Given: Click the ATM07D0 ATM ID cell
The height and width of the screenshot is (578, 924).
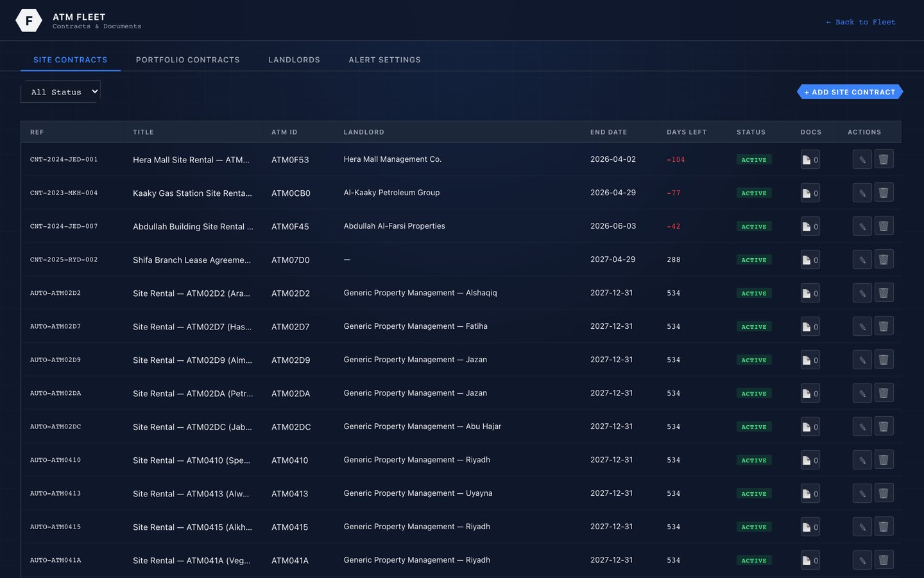Looking at the screenshot, I should (291, 260).
